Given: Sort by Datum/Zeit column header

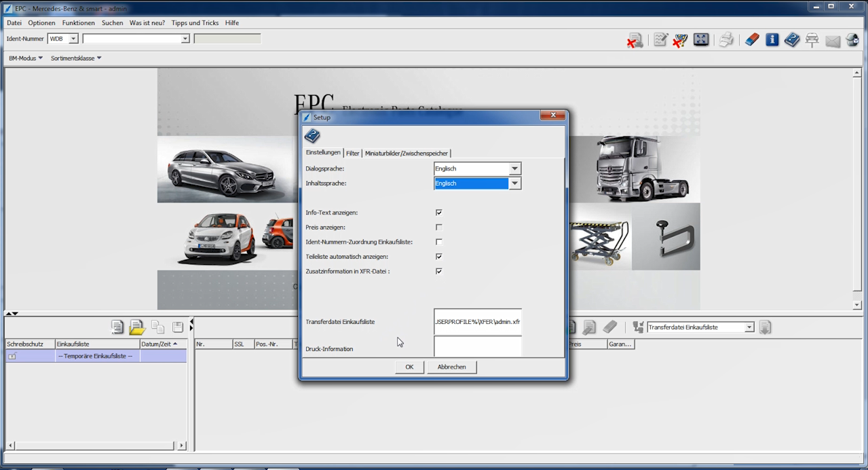Looking at the screenshot, I should 164,344.
